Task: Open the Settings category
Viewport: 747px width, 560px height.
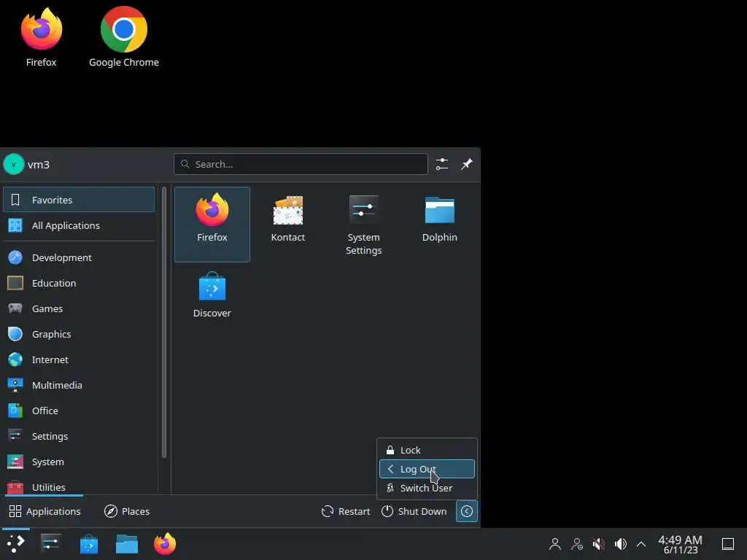Action: point(79,436)
